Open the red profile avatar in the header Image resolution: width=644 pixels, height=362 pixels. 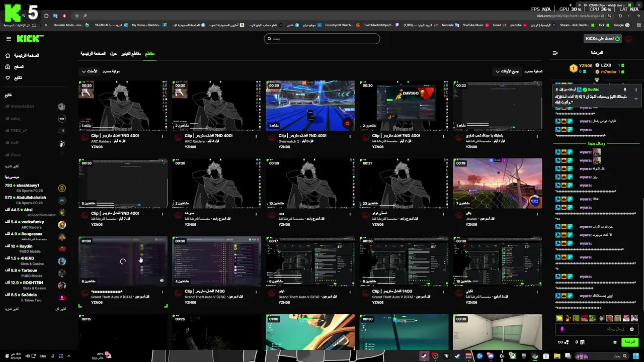click(x=628, y=39)
